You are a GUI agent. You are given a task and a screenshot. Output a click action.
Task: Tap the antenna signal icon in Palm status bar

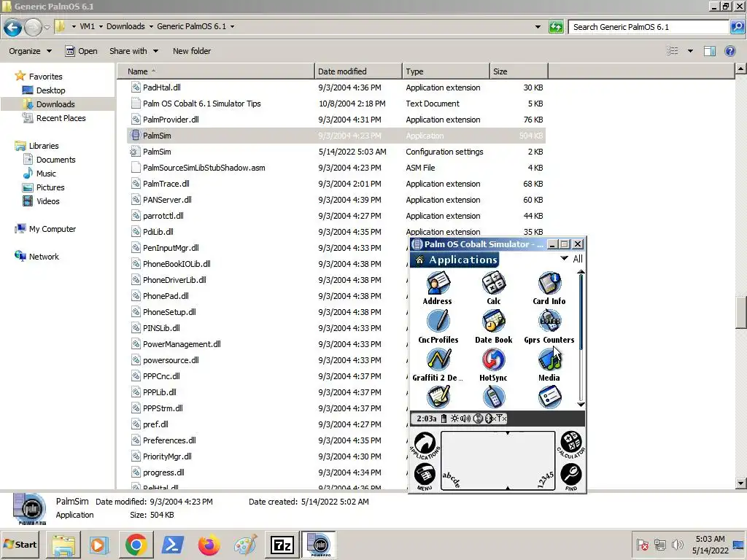coord(501,419)
